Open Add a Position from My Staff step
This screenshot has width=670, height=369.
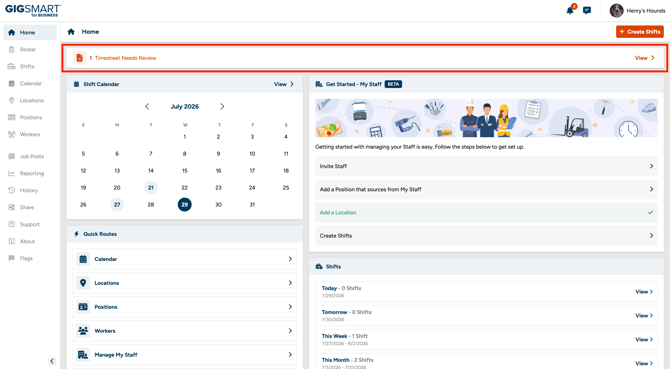click(486, 189)
